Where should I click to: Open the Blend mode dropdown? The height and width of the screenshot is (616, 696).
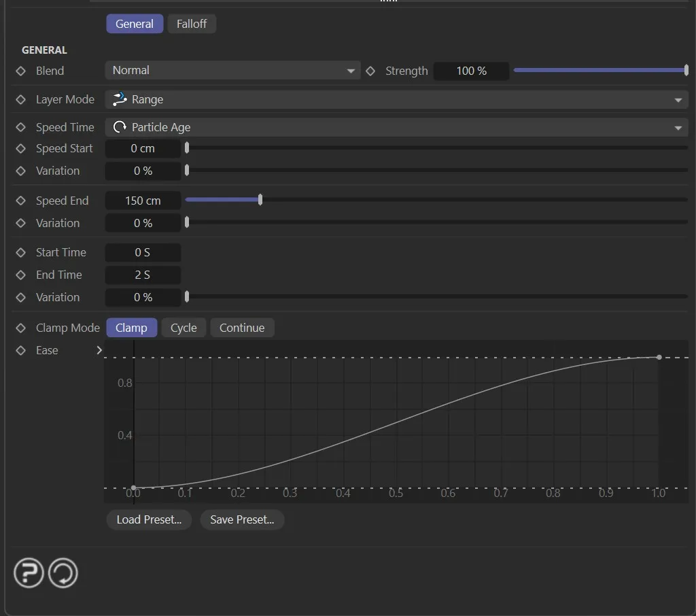pos(232,71)
